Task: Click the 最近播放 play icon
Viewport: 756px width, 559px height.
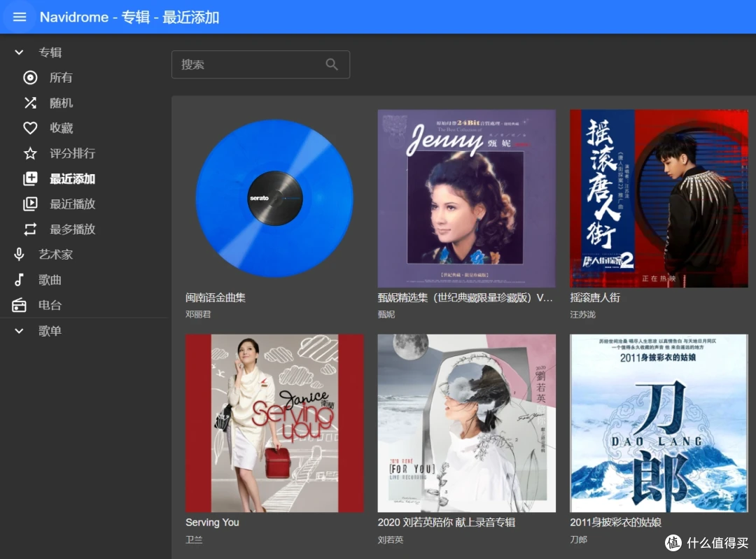Action: (29, 204)
